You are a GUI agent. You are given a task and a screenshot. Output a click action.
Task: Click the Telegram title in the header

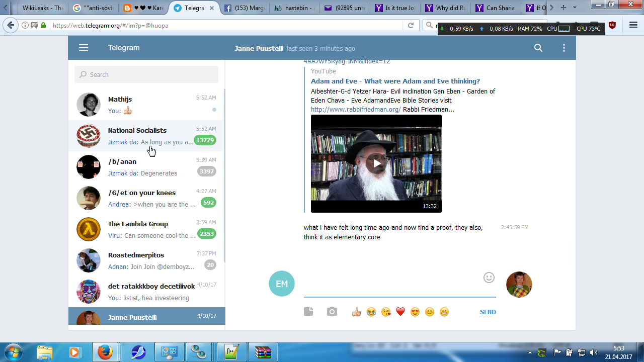124,48
